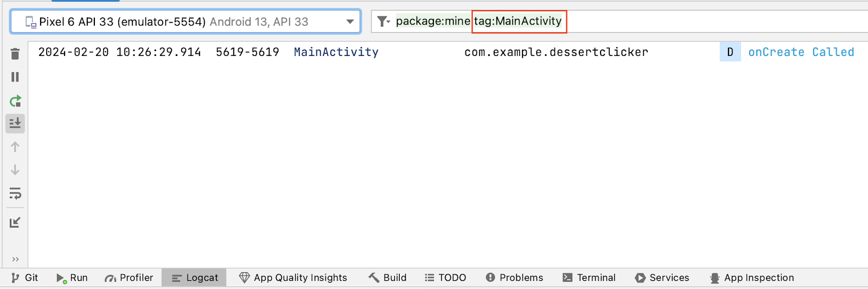
Task: Jump to the next log entry with the down arrow
Action: 15,170
